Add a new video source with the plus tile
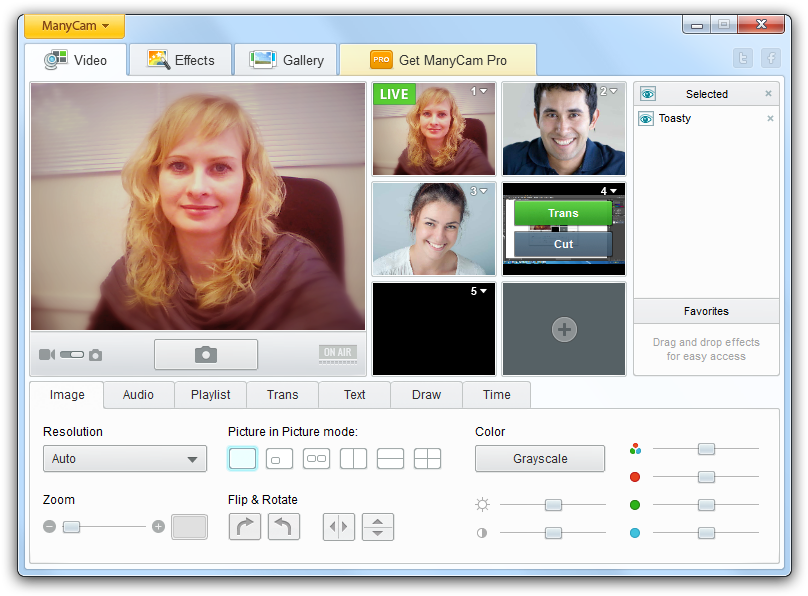 [x=564, y=329]
